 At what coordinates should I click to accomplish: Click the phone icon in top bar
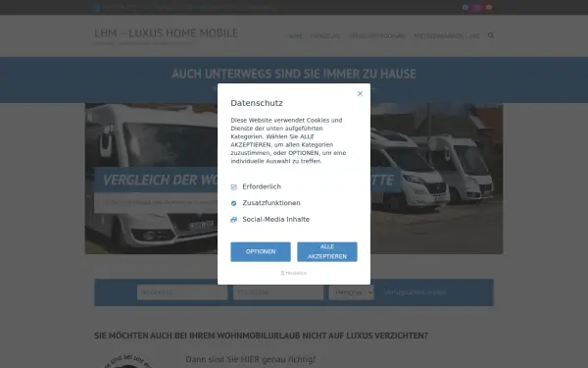(x=97, y=8)
